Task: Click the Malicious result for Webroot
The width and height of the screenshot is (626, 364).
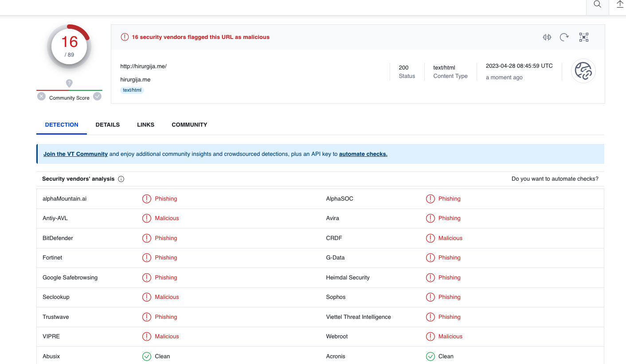Action: (x=450, y=337)
